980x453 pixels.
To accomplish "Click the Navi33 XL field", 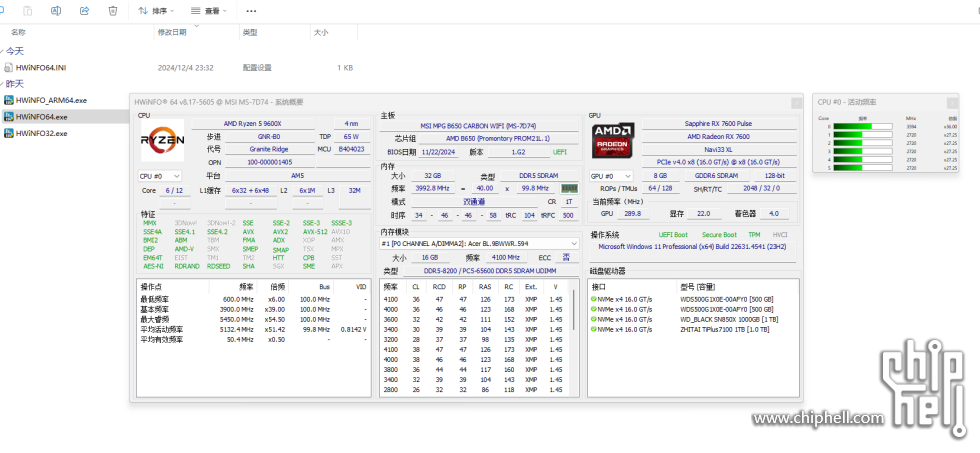I will 718,149.
